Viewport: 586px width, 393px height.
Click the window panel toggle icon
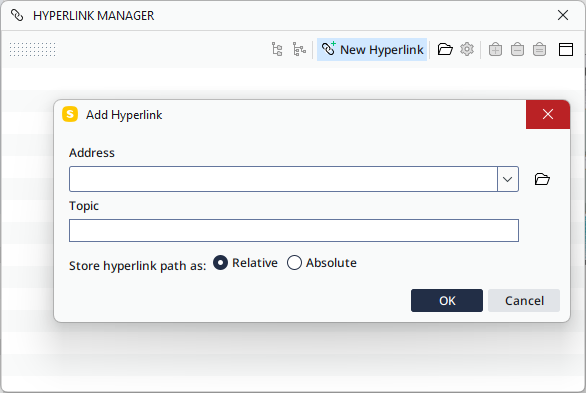(x=566, y=49)
